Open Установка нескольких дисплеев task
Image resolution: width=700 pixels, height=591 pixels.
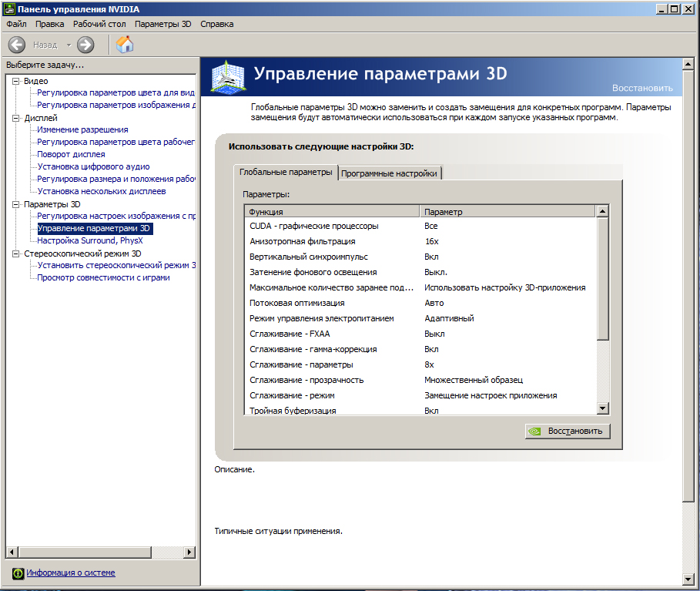(x=102, y=191)
